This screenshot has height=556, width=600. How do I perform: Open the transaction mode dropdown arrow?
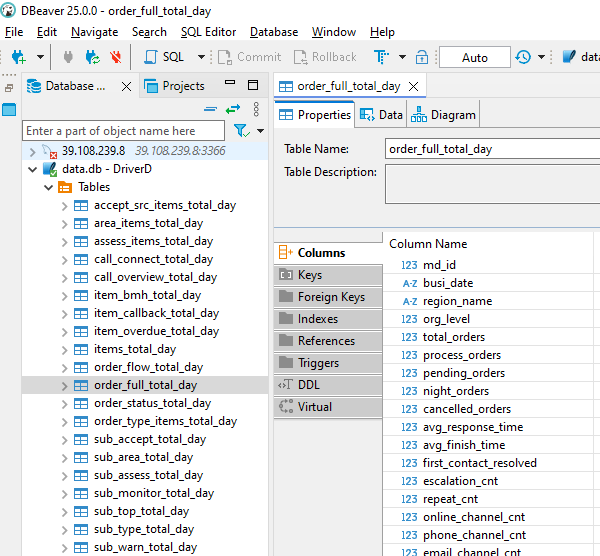click(402, 57)
